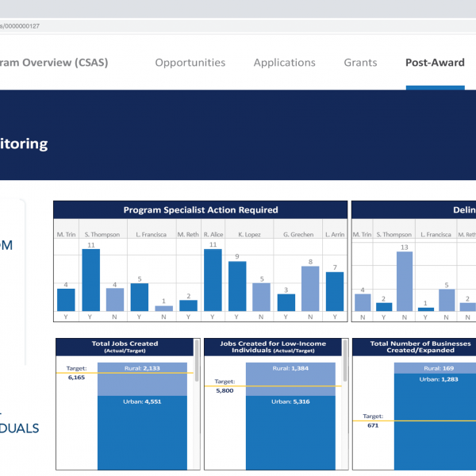The width and height of the screenshot is (476, 476).
Task: Click the Rural 169 businesses segment
Action: pos(435,368)
